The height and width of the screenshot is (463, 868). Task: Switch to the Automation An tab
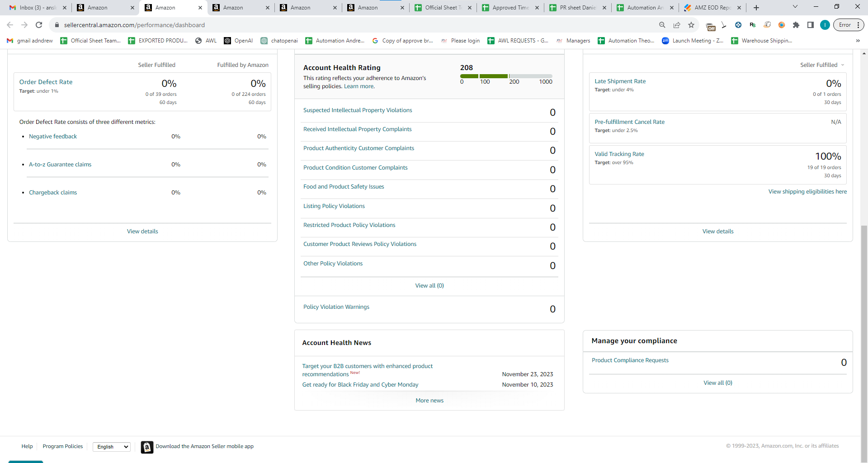pyautogui.click(x=645, y=8)
